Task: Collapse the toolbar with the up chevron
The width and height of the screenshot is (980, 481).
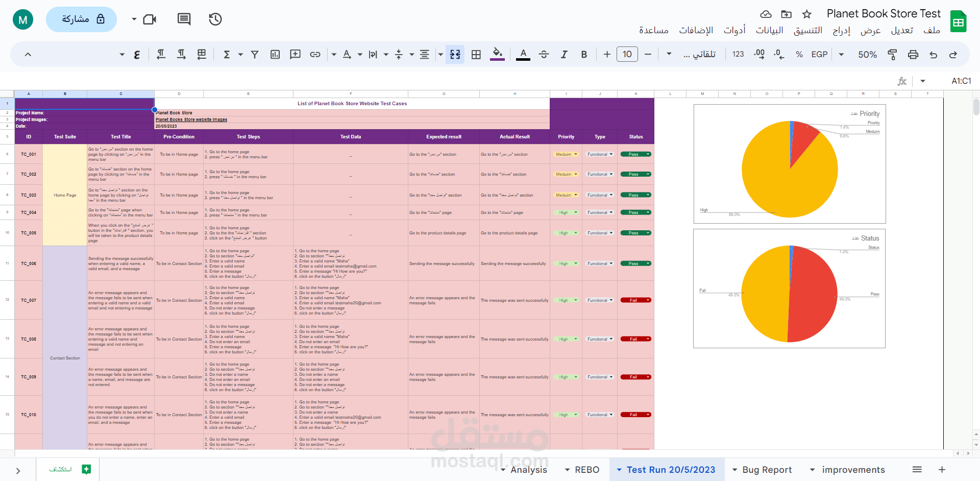Action: click(x=28, y=55)
